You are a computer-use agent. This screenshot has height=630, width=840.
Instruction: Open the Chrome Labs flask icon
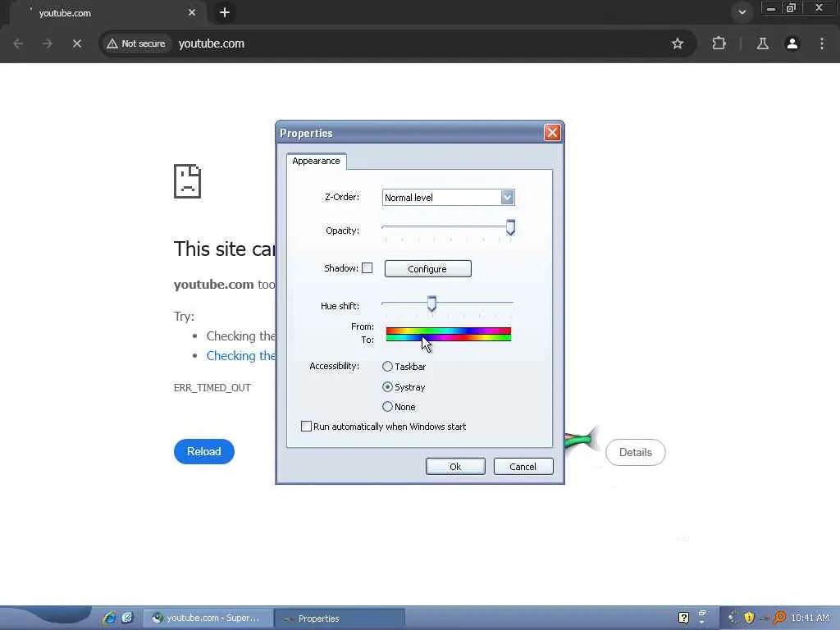[762, 43]
